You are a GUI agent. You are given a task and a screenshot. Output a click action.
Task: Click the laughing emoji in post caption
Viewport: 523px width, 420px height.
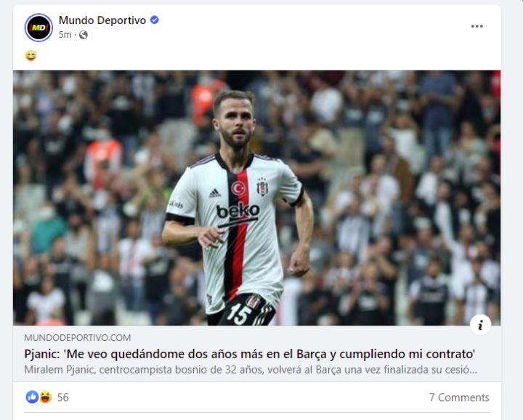pos(31,55)
